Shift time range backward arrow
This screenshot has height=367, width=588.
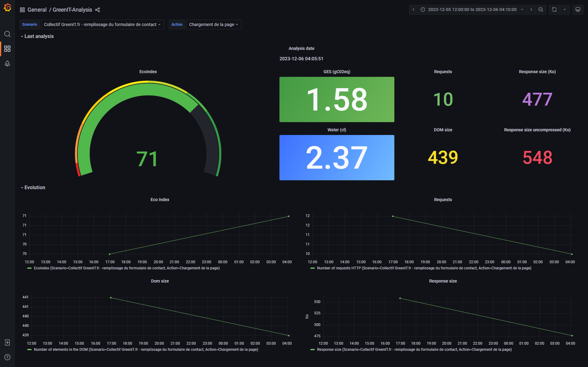[x=413, y=9]
